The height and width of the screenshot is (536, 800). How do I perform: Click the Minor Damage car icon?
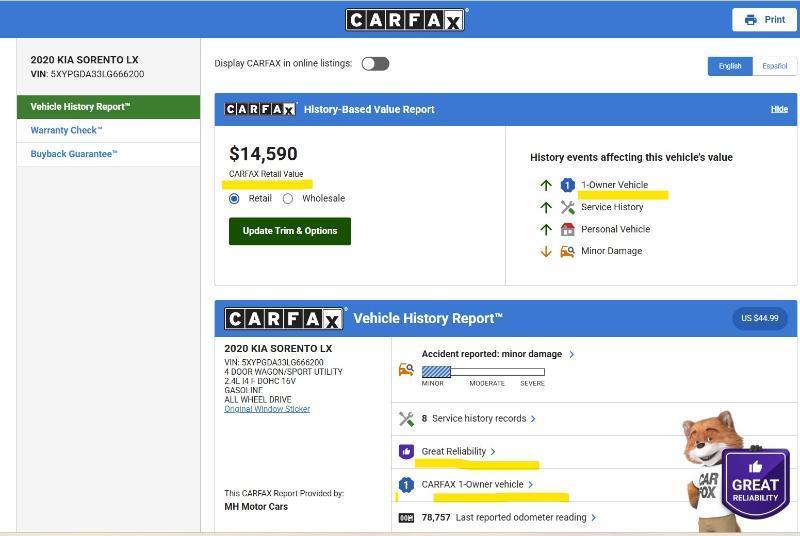point(567,251)
